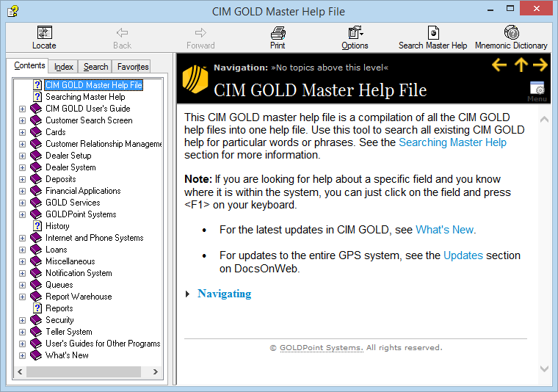Viewport: 558px width, 392px height.
Task: Click the purple book icon beside Queues
Action: pos(36,285)
